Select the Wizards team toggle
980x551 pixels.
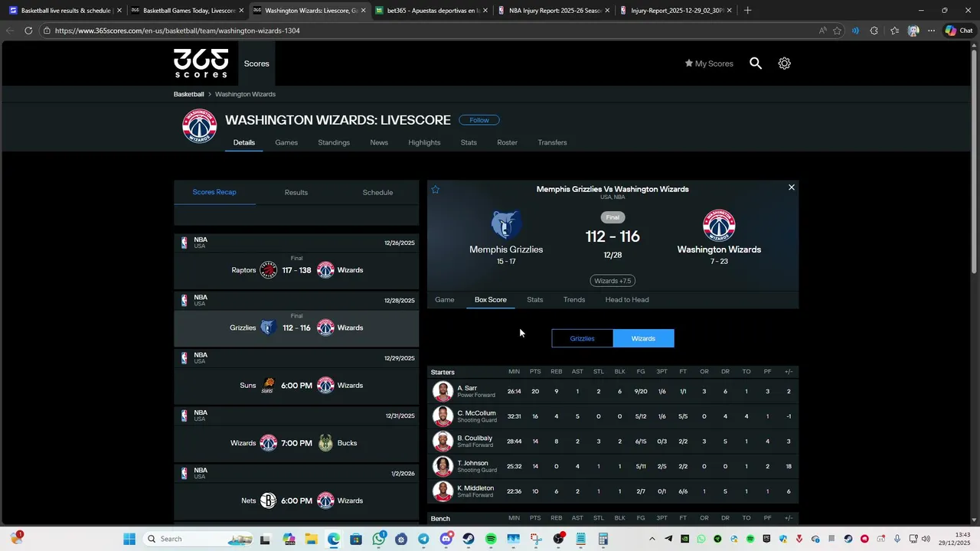tap(643, 338)
